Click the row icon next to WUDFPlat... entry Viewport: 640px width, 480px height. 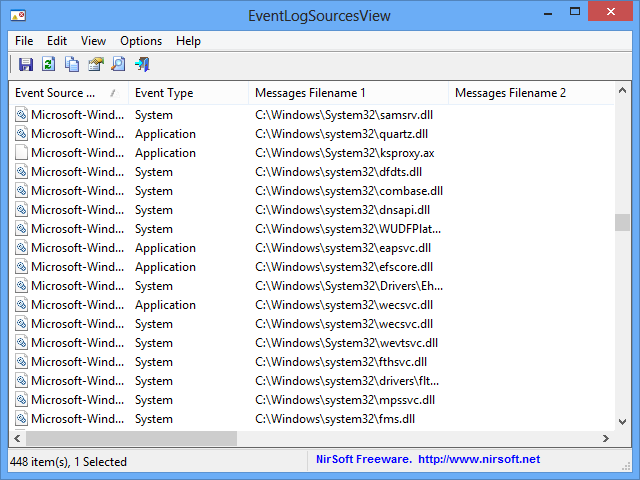pyautogui.click(x=21, y=229)
